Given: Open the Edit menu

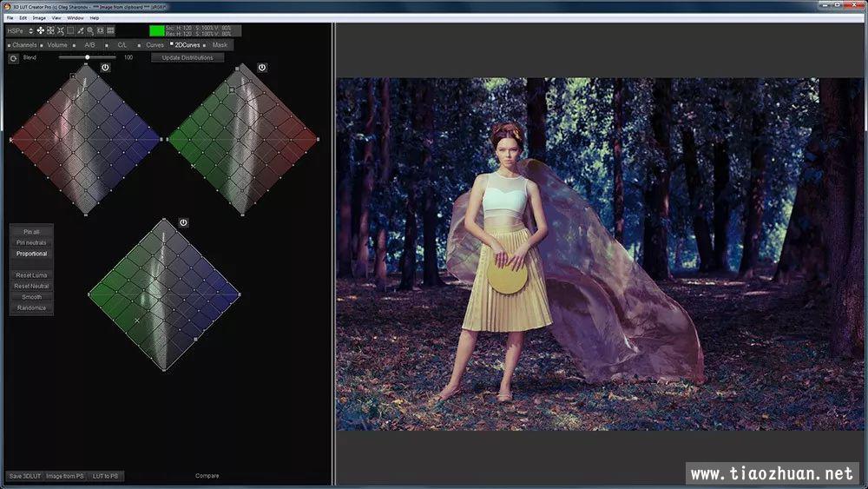Looking at the screenshot, I should (23, 17).
